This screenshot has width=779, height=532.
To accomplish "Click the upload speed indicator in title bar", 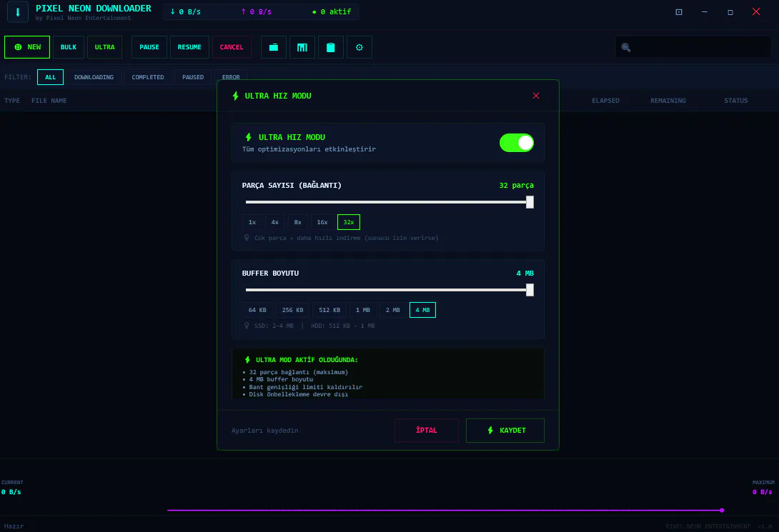I will coord(257,12).
